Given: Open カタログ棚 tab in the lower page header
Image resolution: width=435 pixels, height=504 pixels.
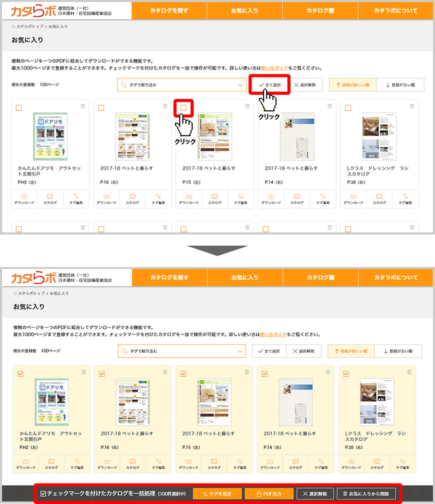Looking at the screenshot, I should click(x=320, y=277).
